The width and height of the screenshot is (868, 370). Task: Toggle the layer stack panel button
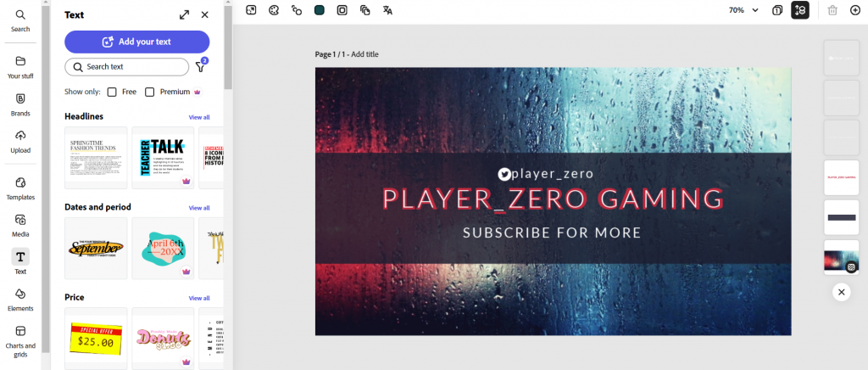800,10
